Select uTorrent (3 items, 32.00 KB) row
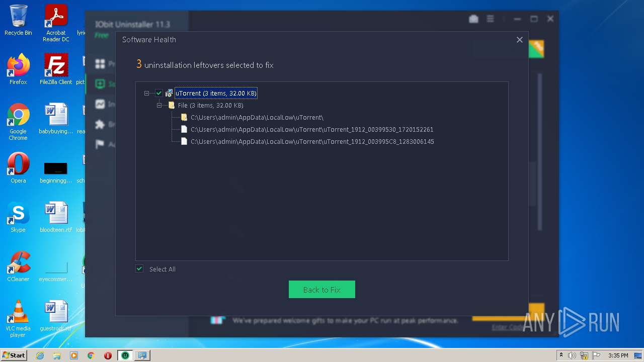644x362 pixels. [x=216, y=93]
